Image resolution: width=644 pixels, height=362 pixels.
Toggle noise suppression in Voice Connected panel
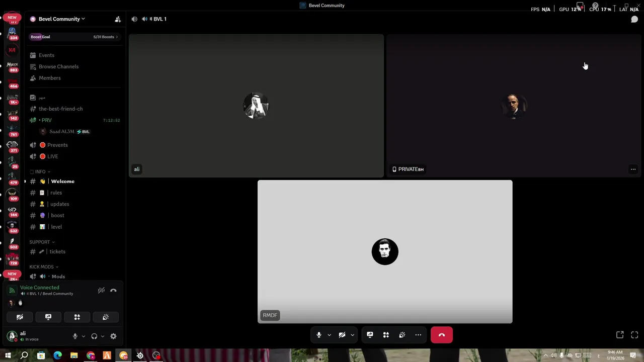(x=101, y=290)
